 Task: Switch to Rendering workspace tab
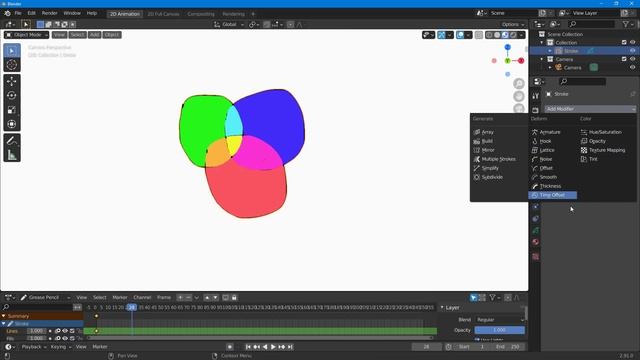click(233, 14)
